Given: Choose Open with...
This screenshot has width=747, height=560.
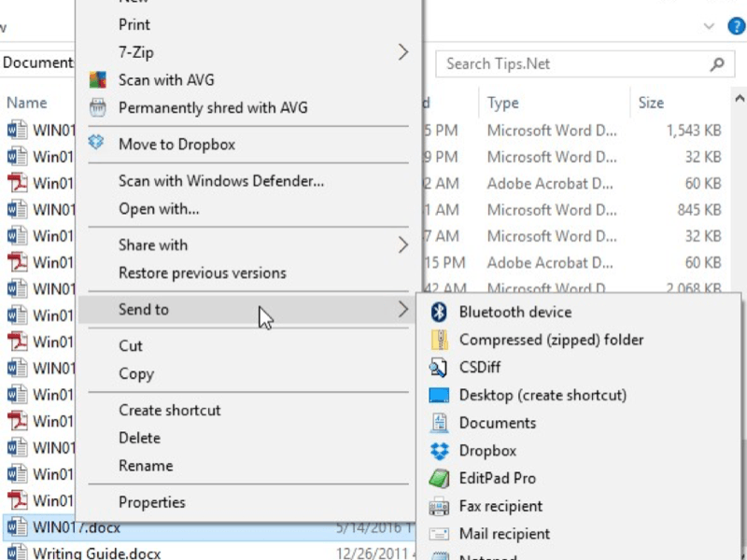Looking at the screenshot, I should click(159, 209).
